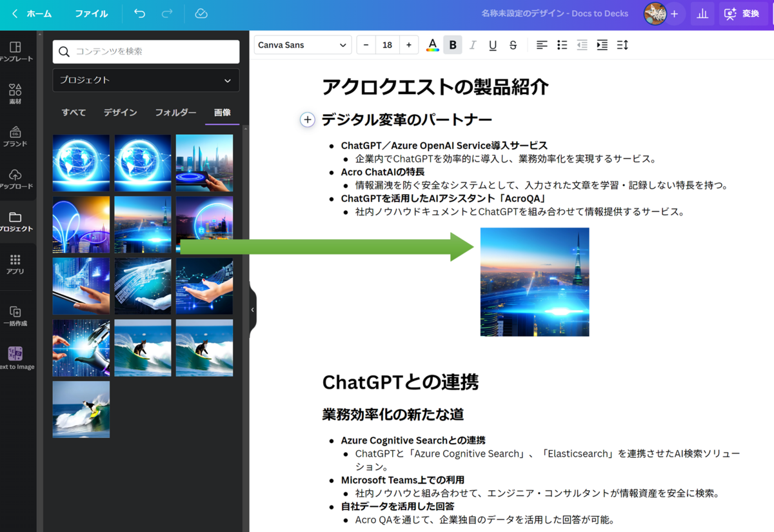The width and height of the screenshot is (774, 532).
Task: Check the cloud save status icon
Action: pyautogui.click(x=201, y=14)
